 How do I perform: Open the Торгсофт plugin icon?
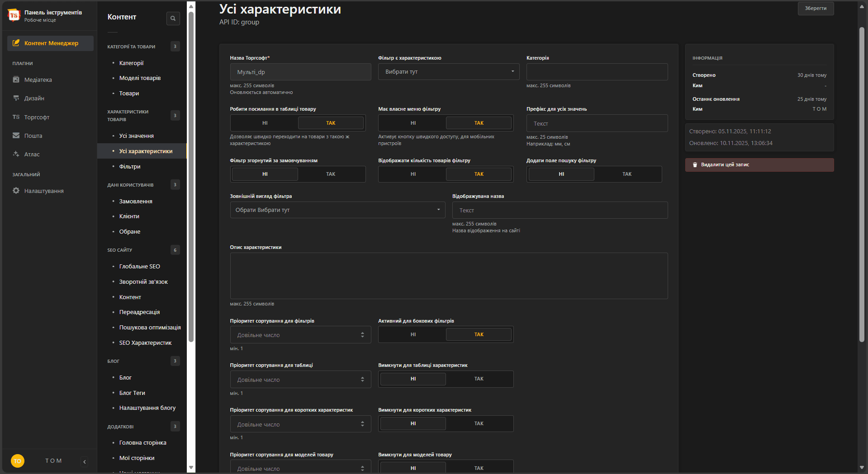pos(16,117)
